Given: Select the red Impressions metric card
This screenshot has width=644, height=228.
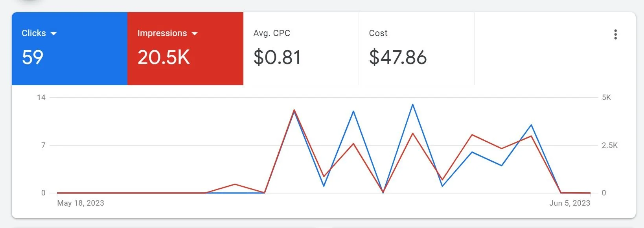Looking at the screenshot, I should coord(185,49).
